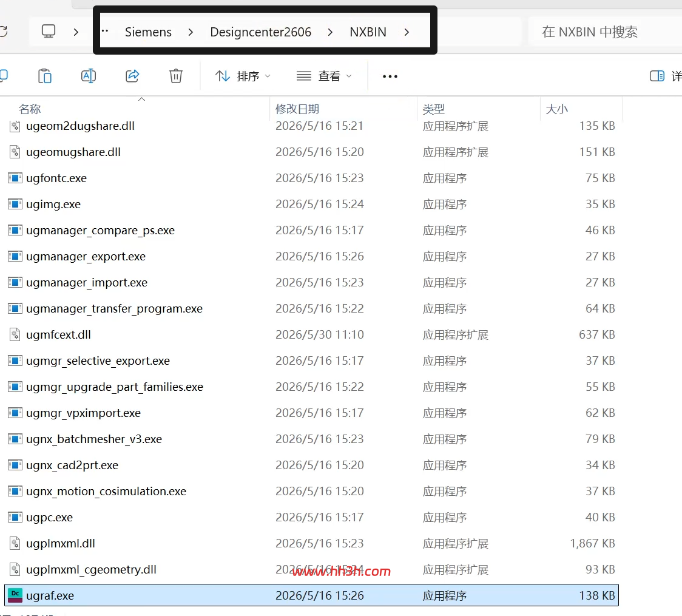This screenshot has width=682, height=616.
Task: Click the Siemens breadcrumb segment
Action: pyautogui.click(x=148, y=32)
